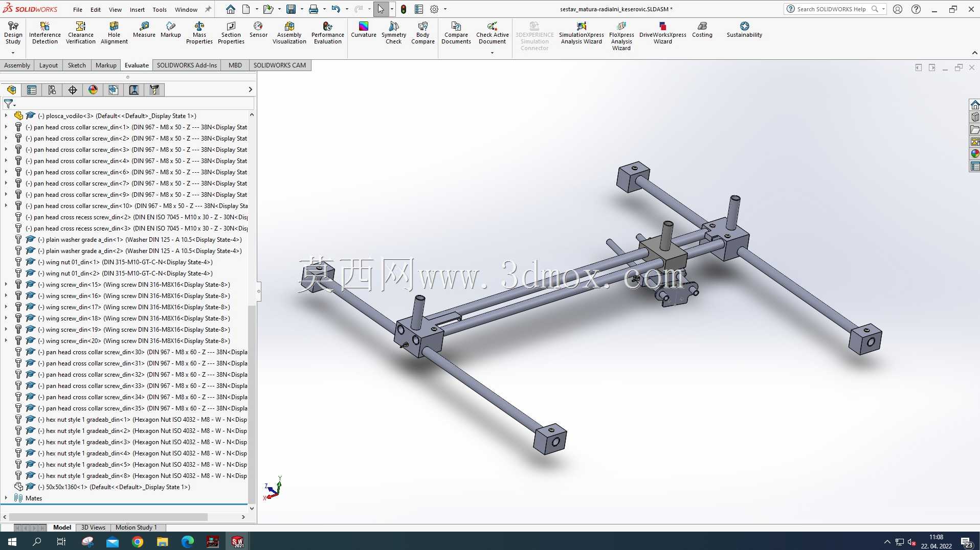The height and width of the screenshot is (550, 980).
Task: Open the Layout ribbon tab
Action: point(49,65)
